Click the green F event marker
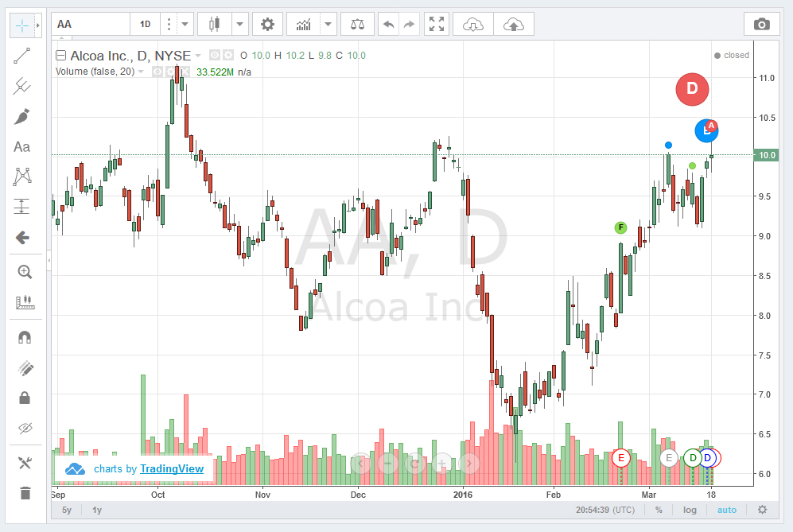Screen dimensions: 793x532 point(620,227)
